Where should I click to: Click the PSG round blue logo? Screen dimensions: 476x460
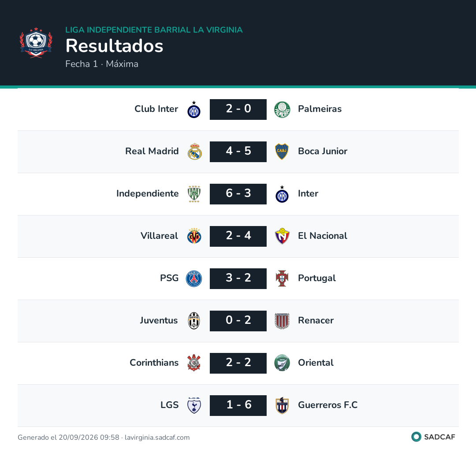194,278
